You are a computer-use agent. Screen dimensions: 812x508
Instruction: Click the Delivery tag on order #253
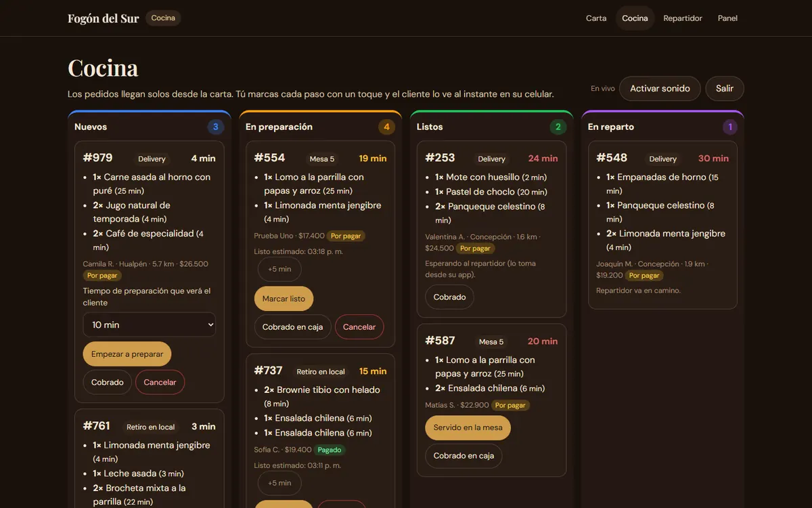pos(492,158)
